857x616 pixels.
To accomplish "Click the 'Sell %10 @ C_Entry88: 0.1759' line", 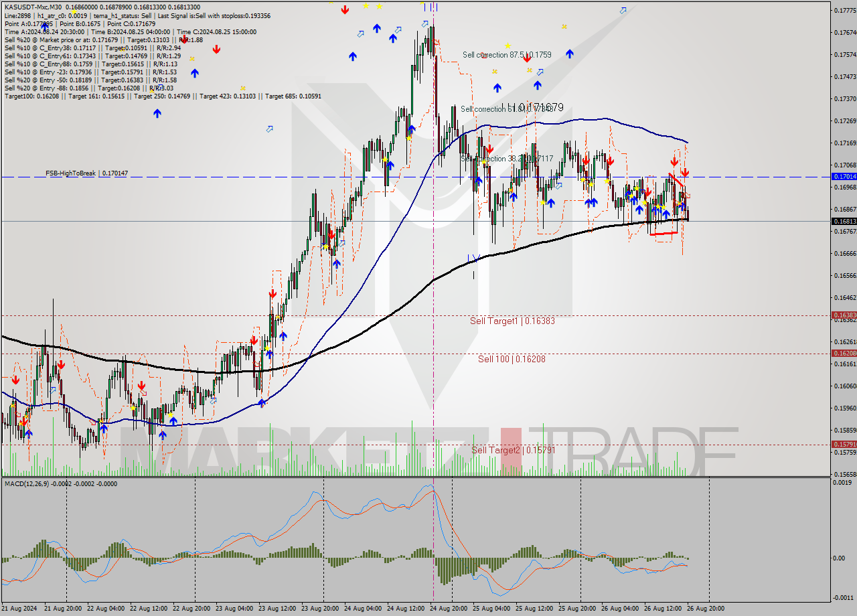I will [x=90, y=64].
